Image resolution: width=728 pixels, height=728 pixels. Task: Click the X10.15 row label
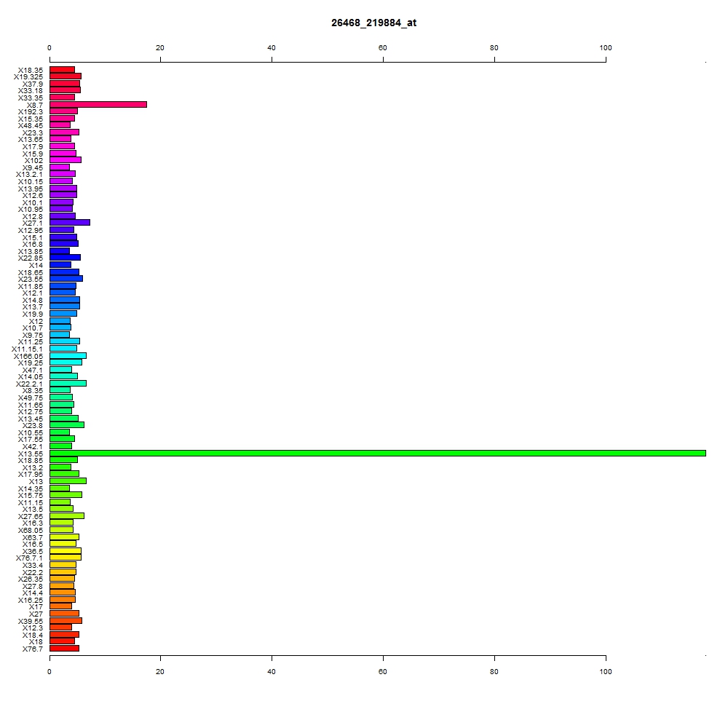[x=31, y=182]
